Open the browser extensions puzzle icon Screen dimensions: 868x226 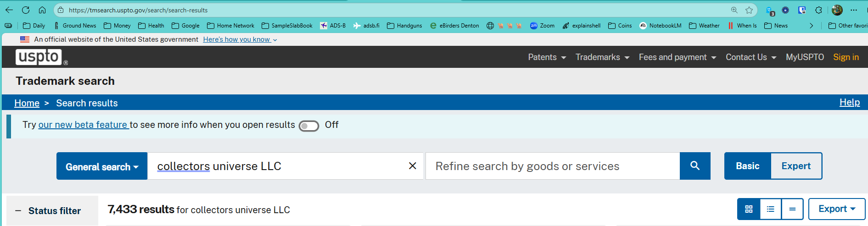point(818,10)
